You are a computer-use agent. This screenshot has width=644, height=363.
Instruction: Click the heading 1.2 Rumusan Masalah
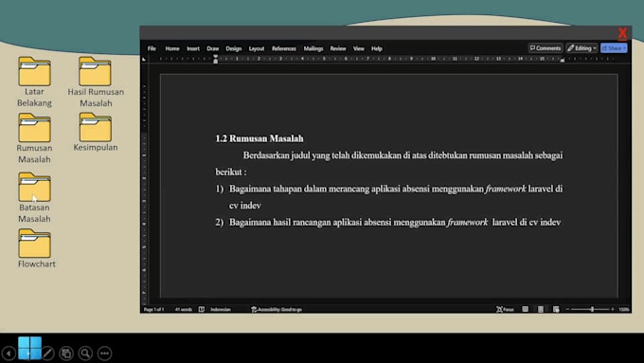(x=259, y=138)
